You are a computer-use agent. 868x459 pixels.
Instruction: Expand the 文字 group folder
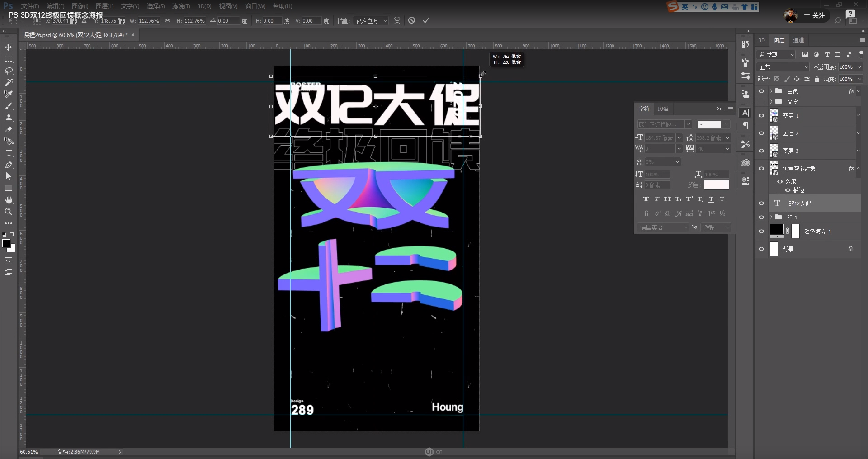point(771,101)
